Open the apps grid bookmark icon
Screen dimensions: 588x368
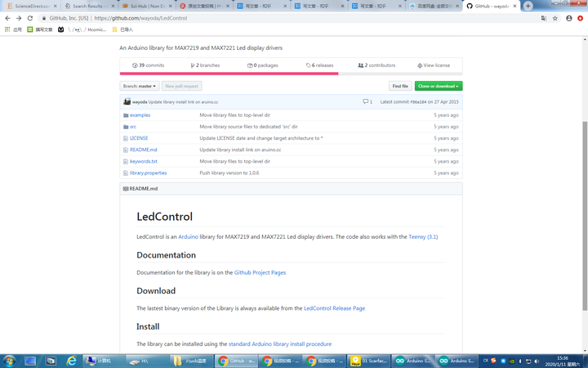7,29
